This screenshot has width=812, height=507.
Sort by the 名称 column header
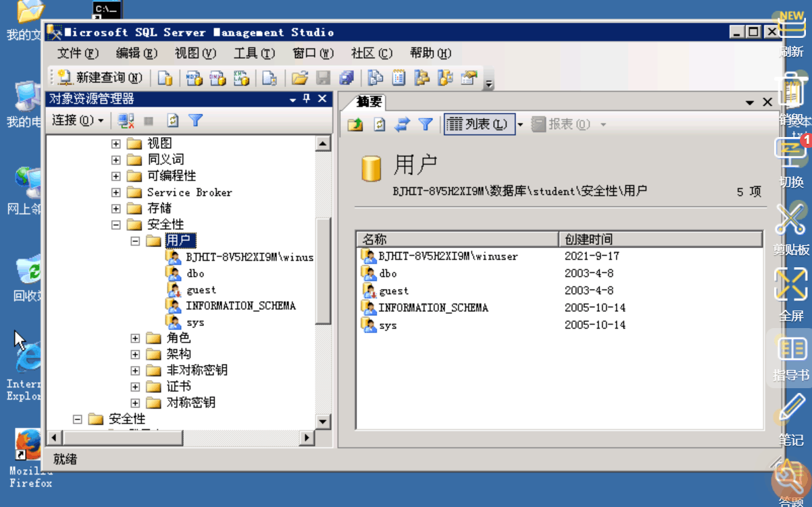pyautogui.click(x=457, y=239)
